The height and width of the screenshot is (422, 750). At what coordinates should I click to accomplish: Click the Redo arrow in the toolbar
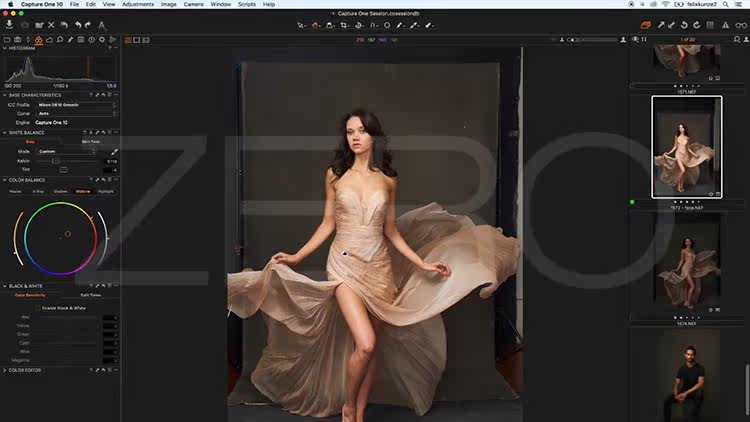pos(88,25)
